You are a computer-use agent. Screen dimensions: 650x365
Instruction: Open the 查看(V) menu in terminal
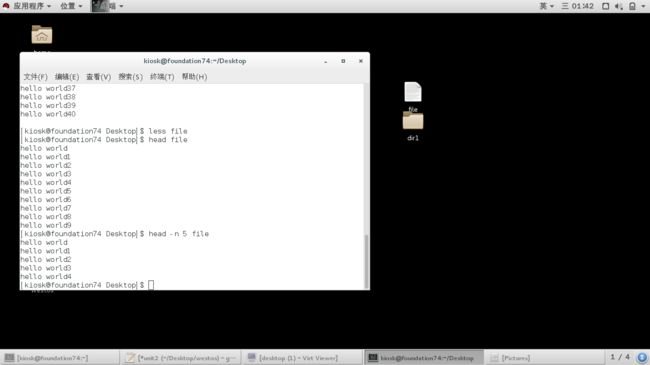98,77
